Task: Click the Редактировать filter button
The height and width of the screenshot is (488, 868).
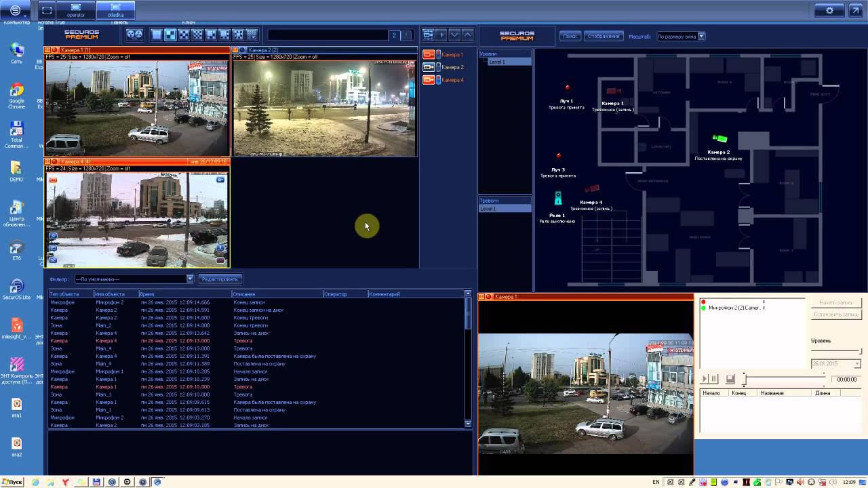Action: [x=220, y=279]
